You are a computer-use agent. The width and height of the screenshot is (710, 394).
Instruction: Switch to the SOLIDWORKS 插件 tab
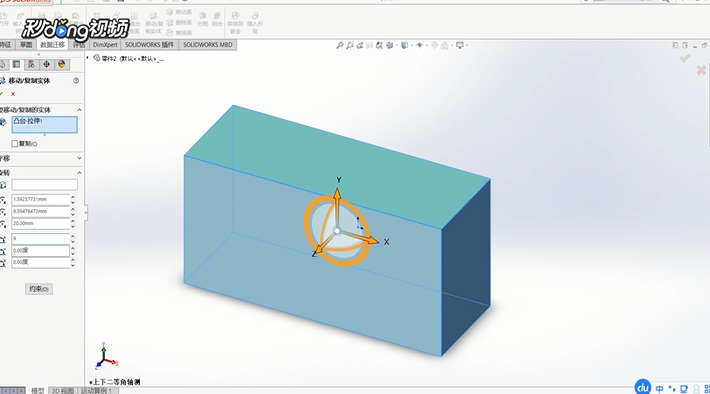(149, 45)
